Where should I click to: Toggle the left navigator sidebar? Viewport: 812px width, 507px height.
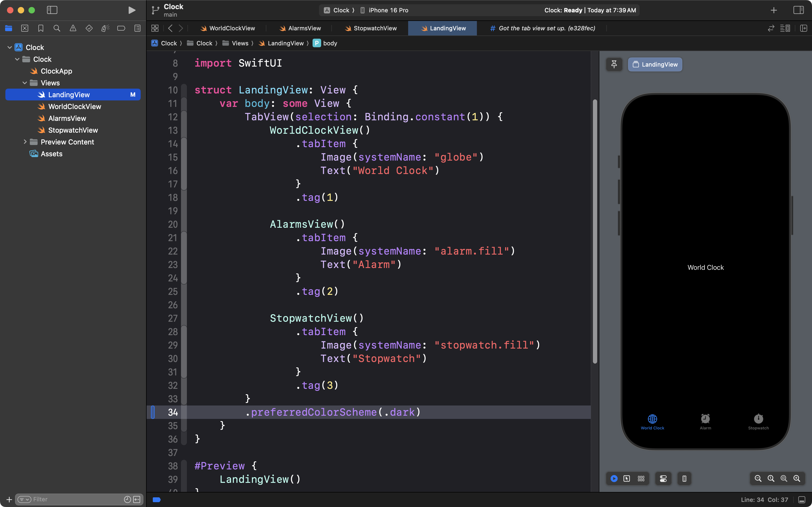(x=52, y=10)
